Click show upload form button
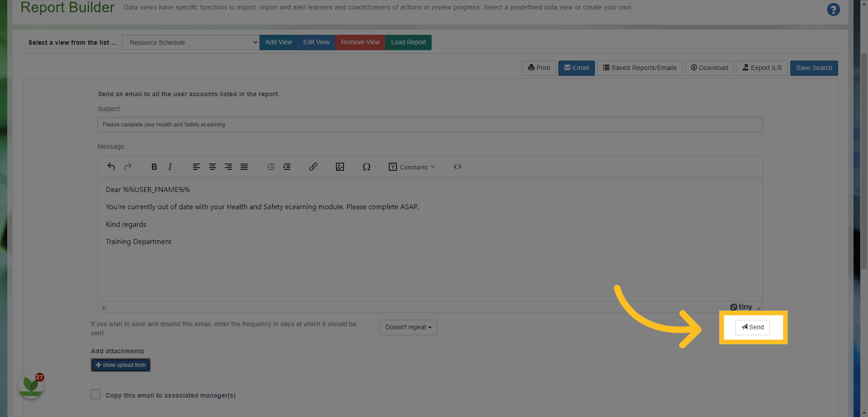The width and height of the screenshot is (868, 417). tap(121, 365)
